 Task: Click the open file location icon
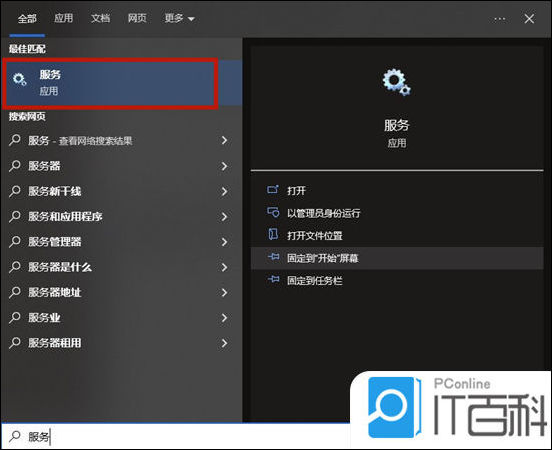coord(273,235)
